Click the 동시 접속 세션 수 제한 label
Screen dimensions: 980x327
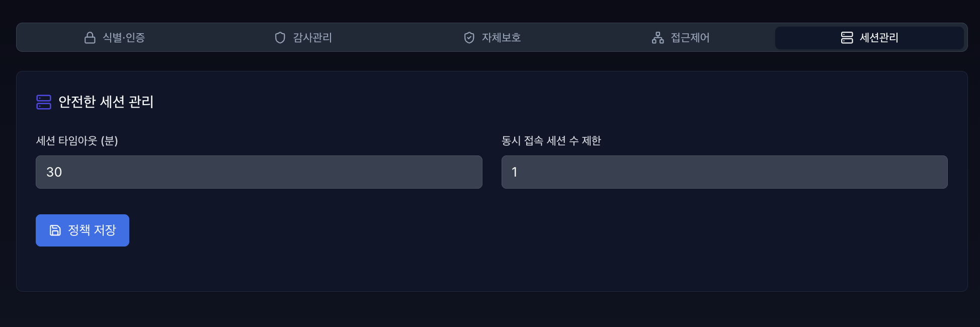(551, 141)
